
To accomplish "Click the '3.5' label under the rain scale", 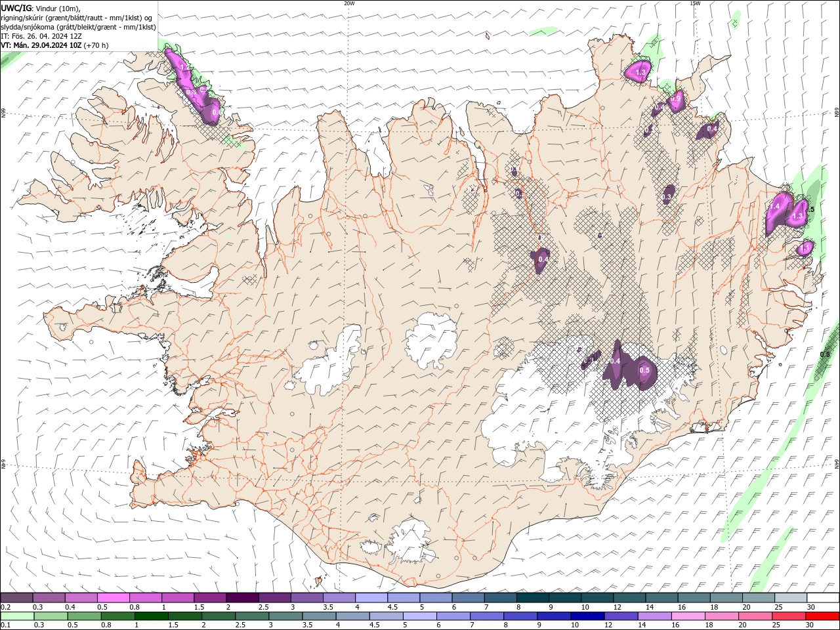I will [307, 625].
